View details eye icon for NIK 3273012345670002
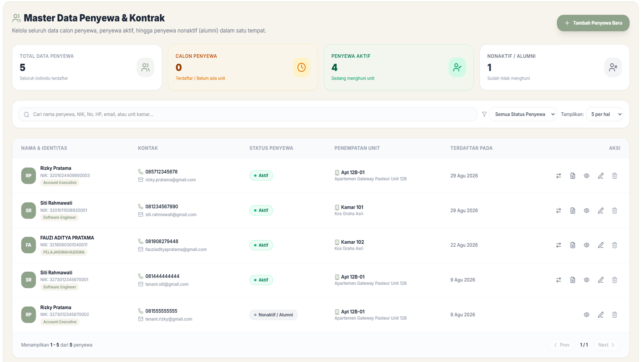Screen dimensions: 644x362 pos(587,315)
